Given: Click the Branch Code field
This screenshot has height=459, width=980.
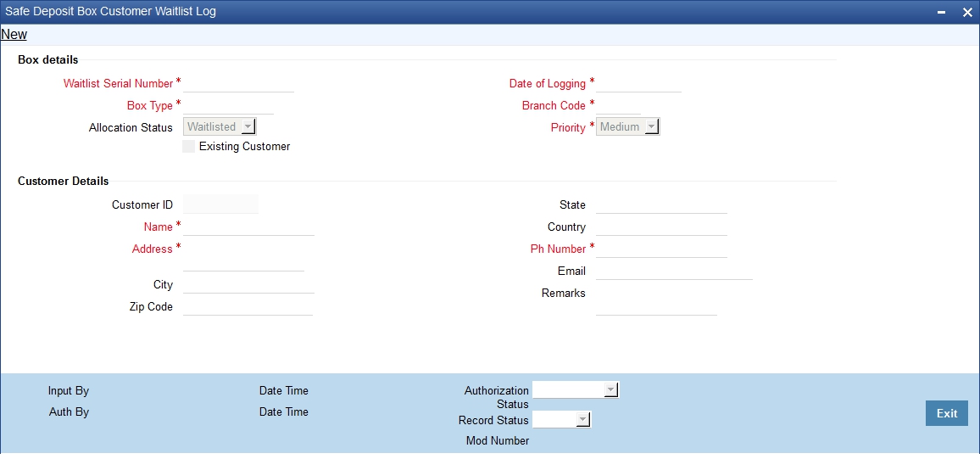Looking at the screenshot, I should click(x=618, y=105).
